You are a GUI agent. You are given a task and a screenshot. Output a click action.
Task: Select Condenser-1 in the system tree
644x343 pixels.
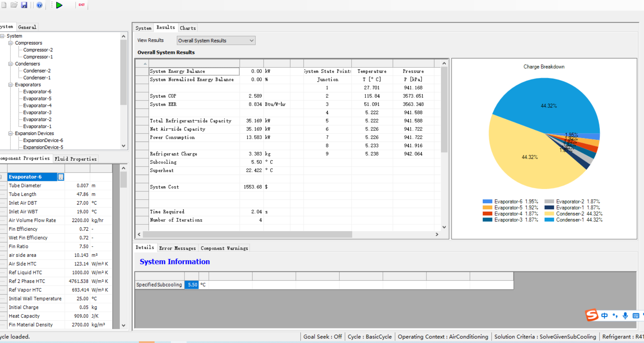click(x=37, y=78)
